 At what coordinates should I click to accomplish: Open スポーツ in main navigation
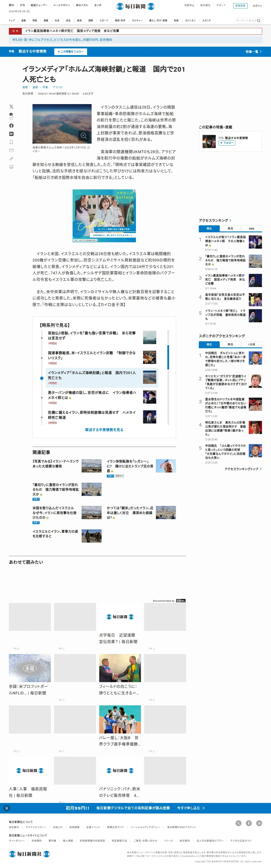pos(104,20)
